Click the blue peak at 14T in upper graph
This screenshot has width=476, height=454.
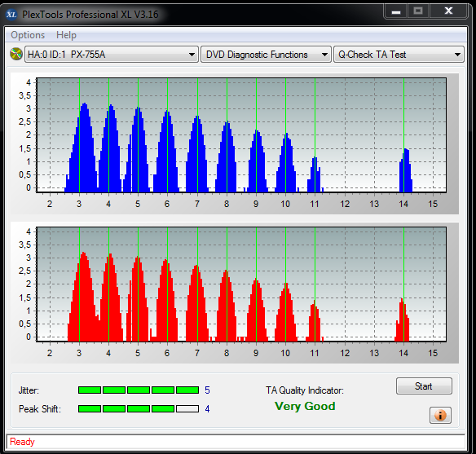406,170
